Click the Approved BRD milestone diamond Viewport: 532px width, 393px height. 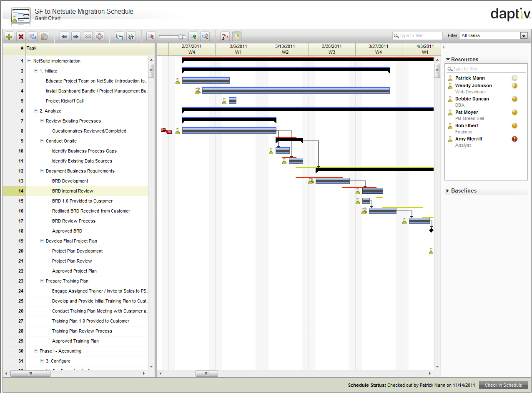[431, 230]
